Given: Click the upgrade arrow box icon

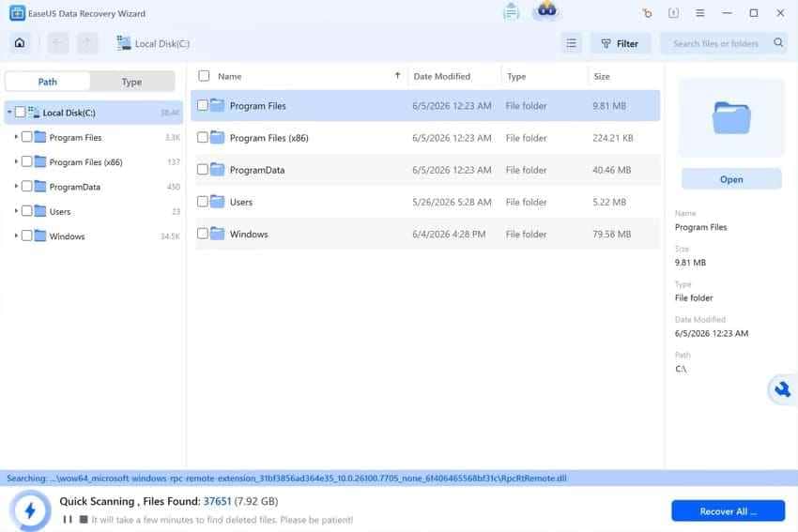Looking at the screenshot, I should [x=673, y=13].
